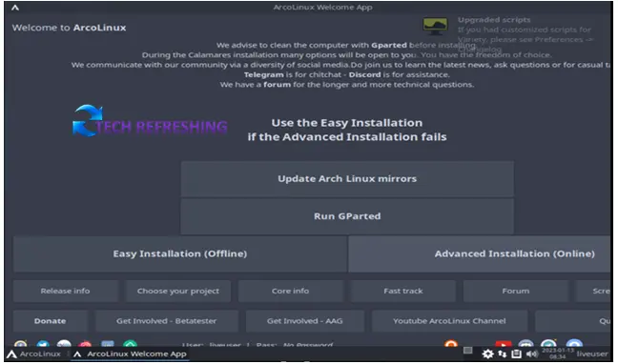Click the Update Arch Linux mirrors button
The width and height of the screenshot is (618, 364).
[347, 179]
